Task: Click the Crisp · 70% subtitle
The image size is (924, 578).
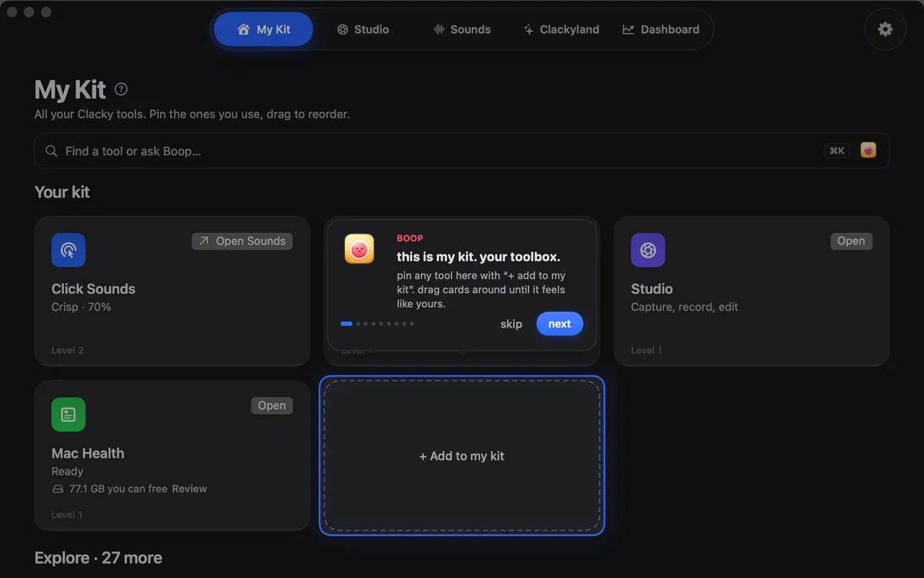Action: (x=81, y=307)
